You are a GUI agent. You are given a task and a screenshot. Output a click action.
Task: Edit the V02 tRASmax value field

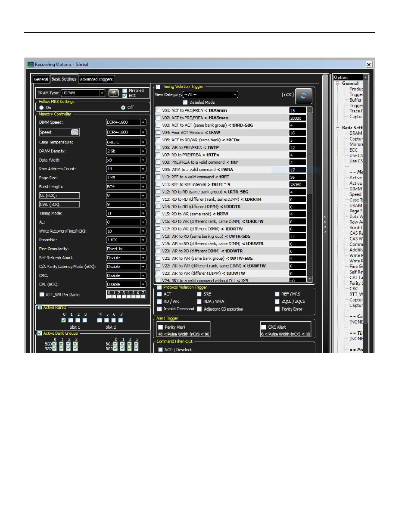[x=298, y=118]
